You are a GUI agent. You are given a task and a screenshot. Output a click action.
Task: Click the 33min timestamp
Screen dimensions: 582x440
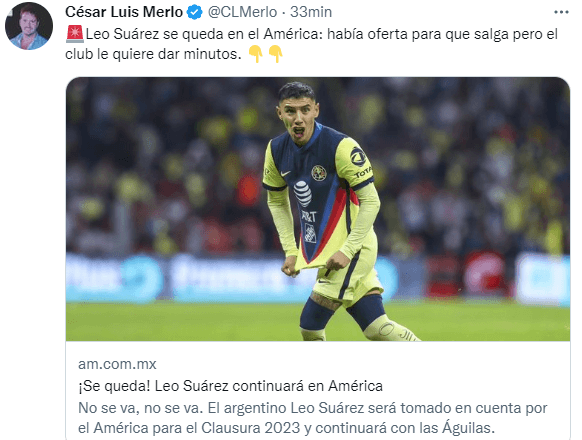(311, 12)
